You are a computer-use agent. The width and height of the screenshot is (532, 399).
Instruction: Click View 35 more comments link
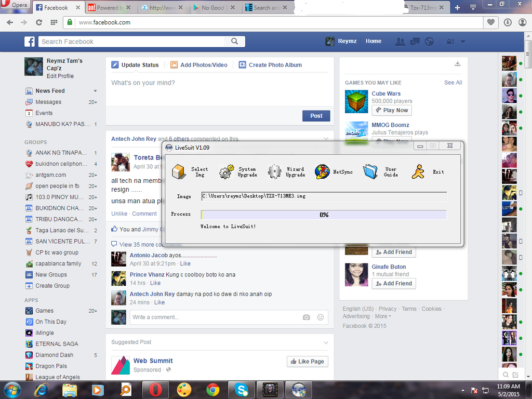(141, 245)
